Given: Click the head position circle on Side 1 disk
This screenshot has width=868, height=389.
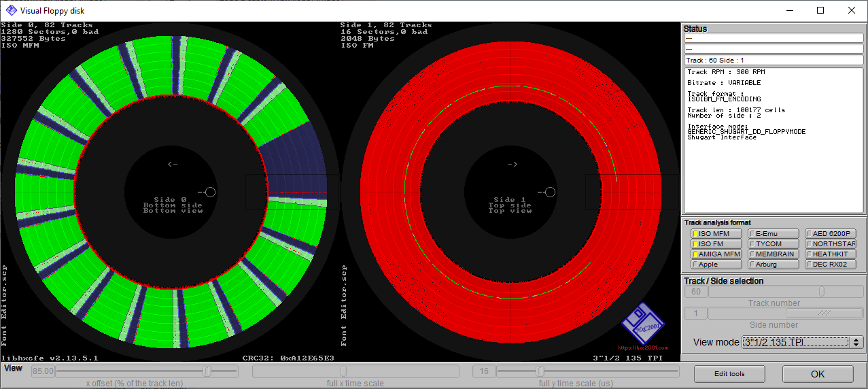Looking at the screenshot, I should pos(549,192).
